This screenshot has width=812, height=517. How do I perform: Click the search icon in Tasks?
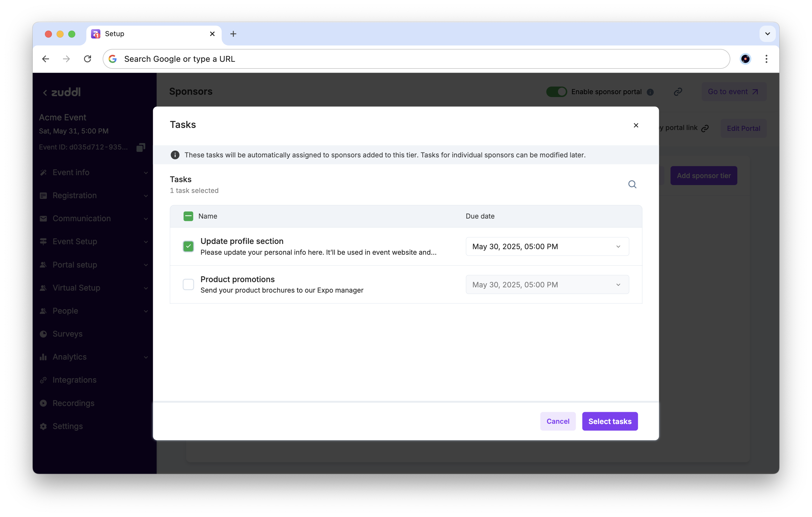[x=632, y=184]
